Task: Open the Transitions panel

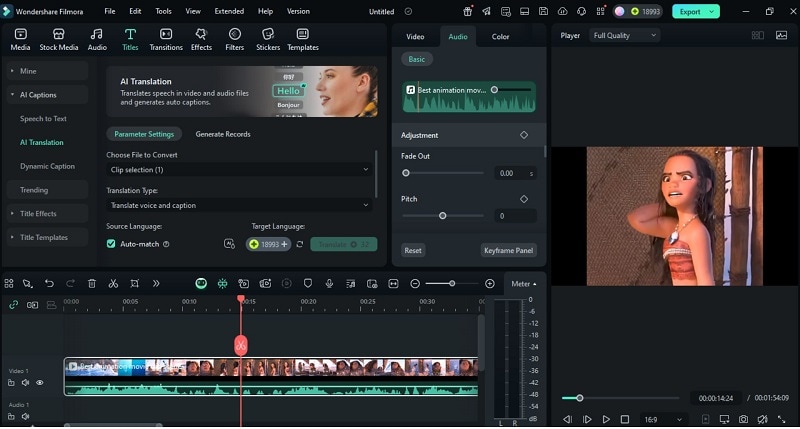Action: [x=166, y=39]
